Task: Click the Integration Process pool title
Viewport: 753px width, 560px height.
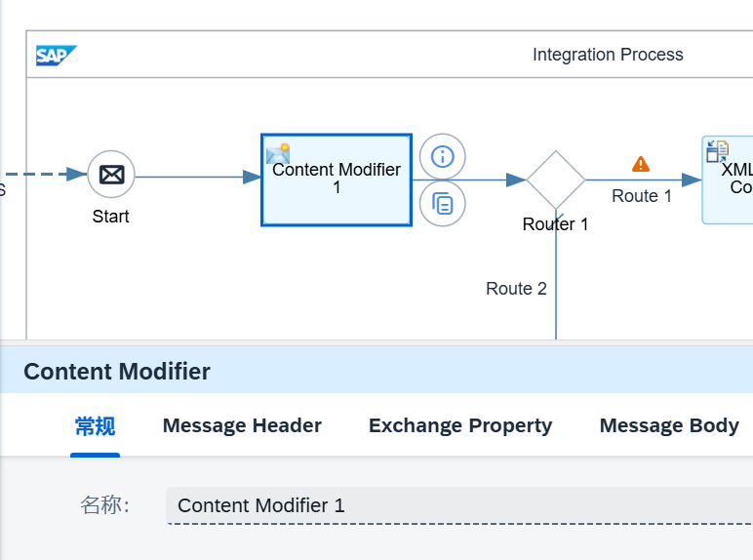Action: [608, 55]
